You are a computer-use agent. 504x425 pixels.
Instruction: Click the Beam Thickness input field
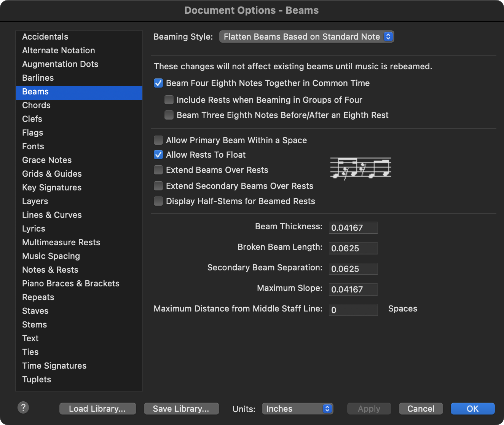coord(353,228)
